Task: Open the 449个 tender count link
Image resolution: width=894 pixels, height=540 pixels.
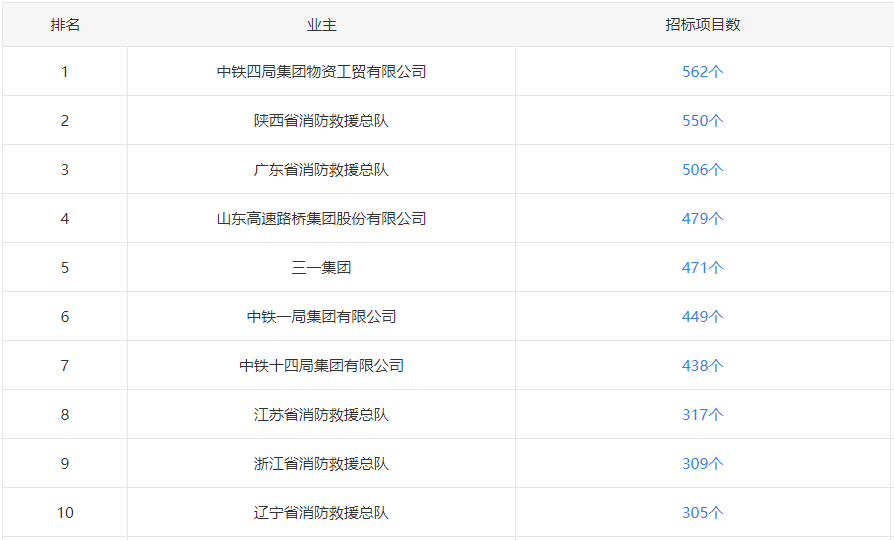Action: click(702, 317)
